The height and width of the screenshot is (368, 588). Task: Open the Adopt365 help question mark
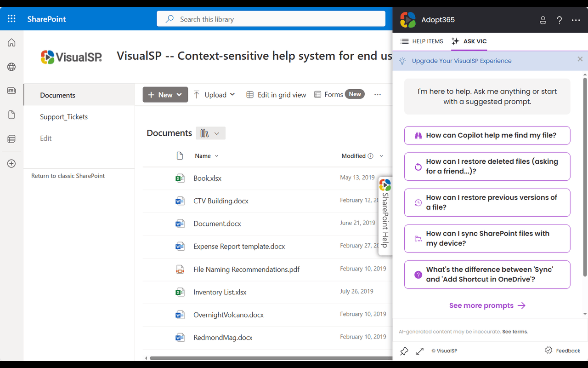[x=560, y=20]
